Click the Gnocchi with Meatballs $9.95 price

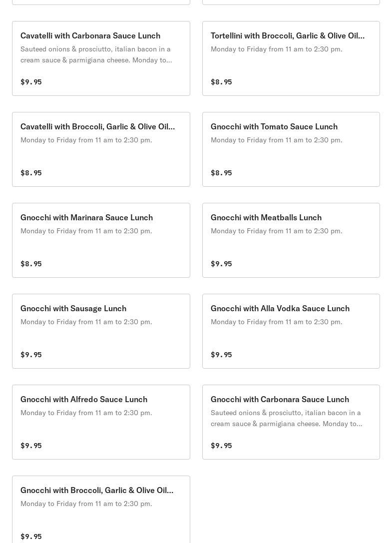tap(221, 264)
